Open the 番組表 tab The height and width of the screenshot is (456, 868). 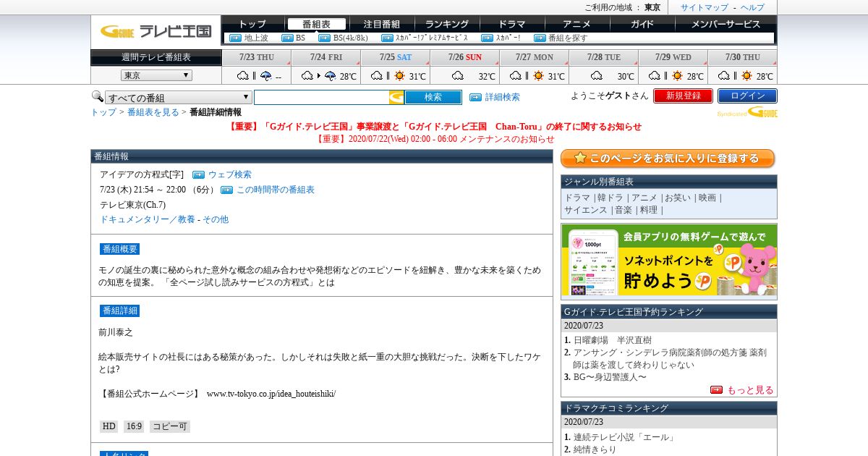[316, 24]
